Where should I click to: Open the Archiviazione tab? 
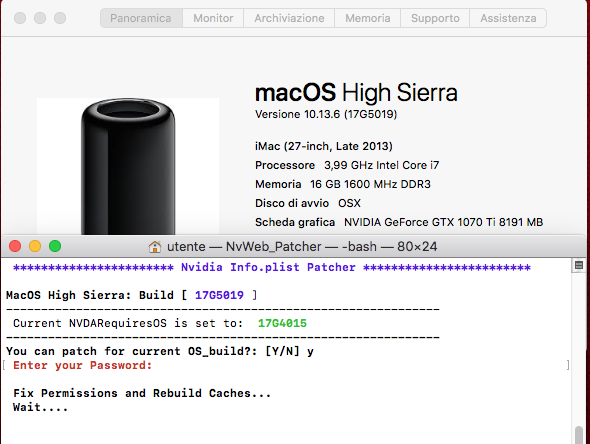289,18
